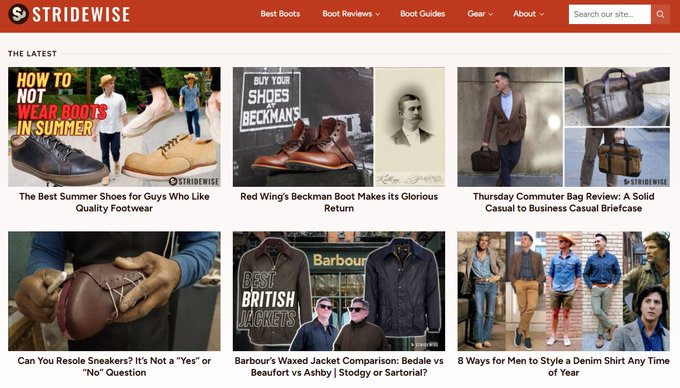Expand the About dropdown chevron
Screen dimensions: 680x388
[542, 14]
